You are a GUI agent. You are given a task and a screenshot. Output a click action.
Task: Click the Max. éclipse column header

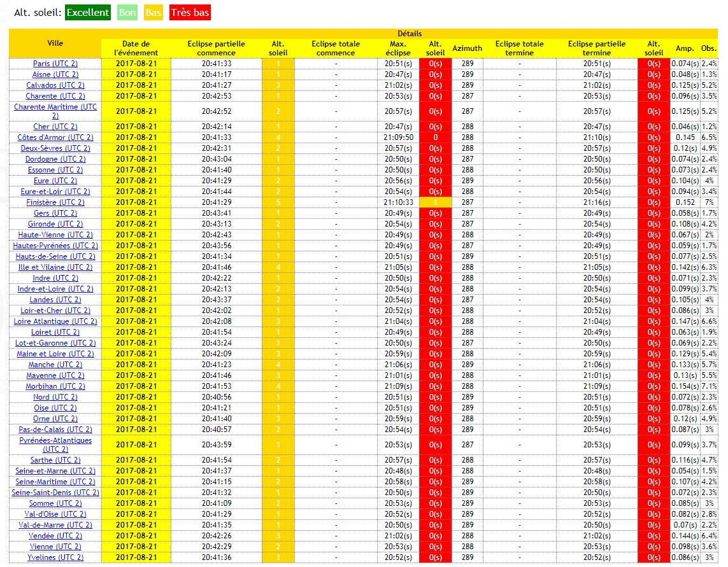click(399, 48)
